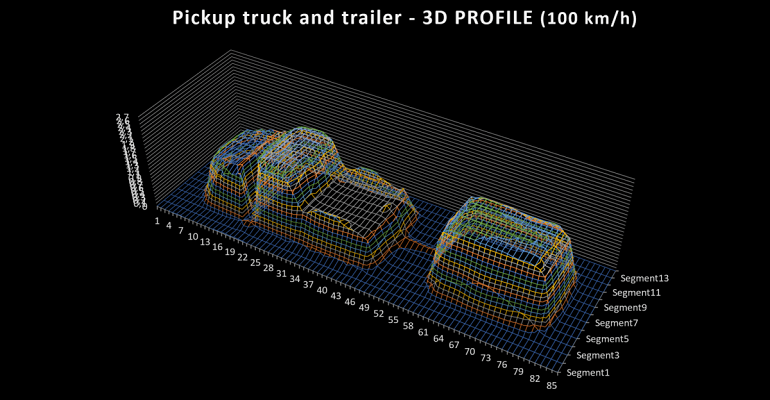
Task: Click axis value '64' on horizontal axis
Action: click(438, 339)
